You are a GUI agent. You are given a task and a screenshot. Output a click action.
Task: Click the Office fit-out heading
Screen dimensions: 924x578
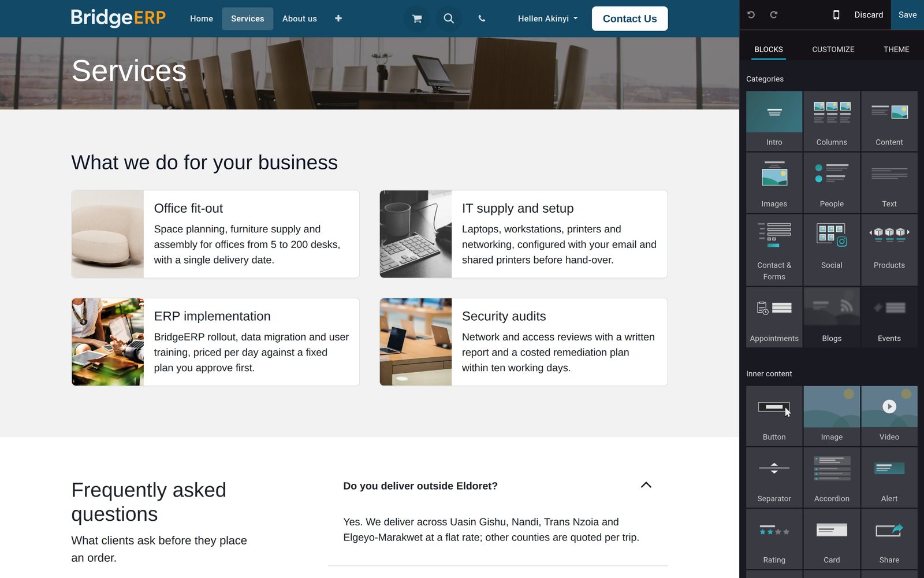(188, 208)
